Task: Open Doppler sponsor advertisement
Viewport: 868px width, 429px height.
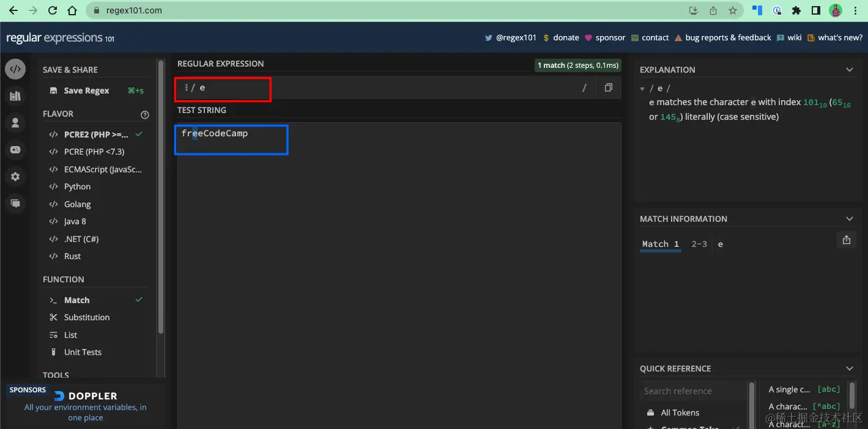Action: tap(86, 406)
